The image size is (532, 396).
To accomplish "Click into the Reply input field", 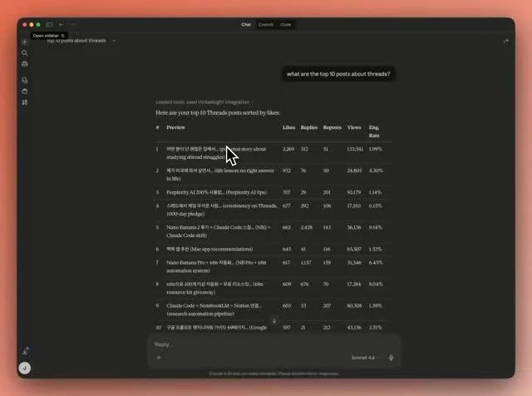I will pos(274,344).
